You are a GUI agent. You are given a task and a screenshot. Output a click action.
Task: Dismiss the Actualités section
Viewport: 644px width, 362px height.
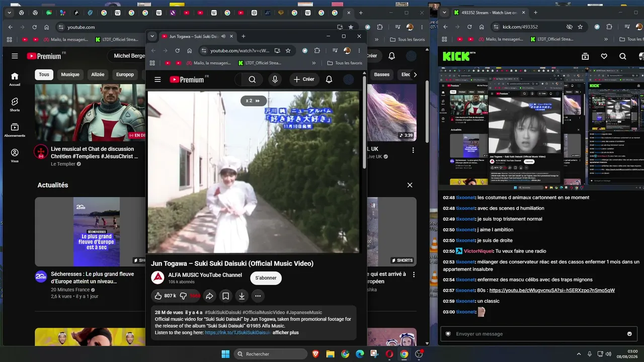pos(410,185)
